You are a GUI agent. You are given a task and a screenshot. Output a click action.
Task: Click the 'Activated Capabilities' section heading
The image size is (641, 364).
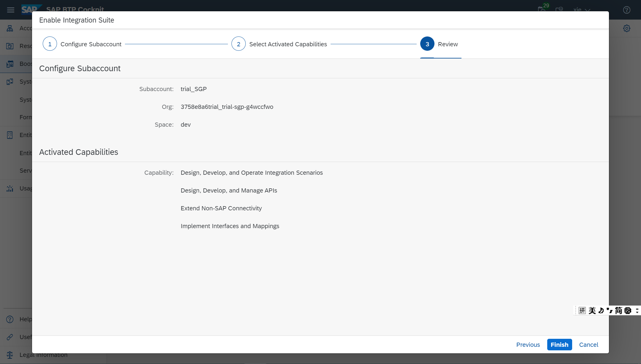click(x=79, y=152)
